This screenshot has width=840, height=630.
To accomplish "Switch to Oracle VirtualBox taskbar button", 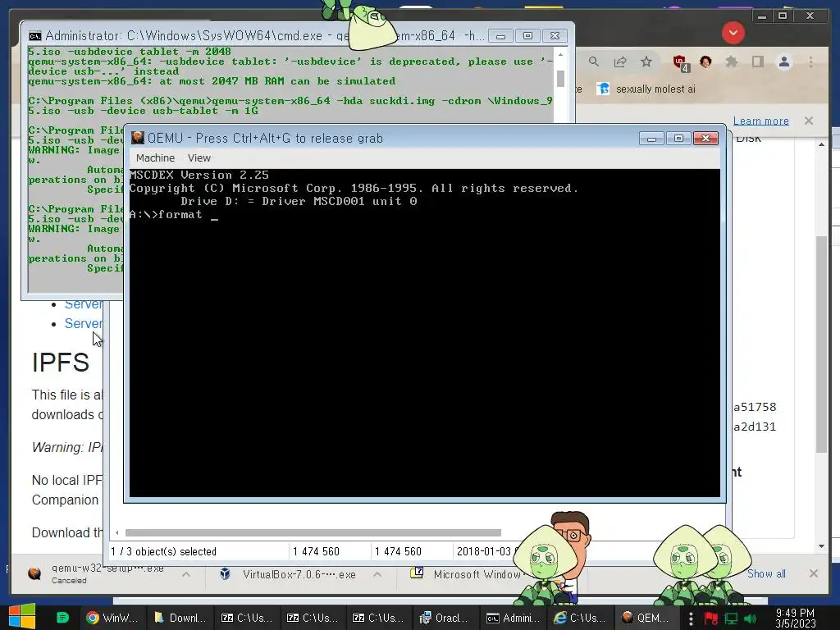I will (444, 618).
